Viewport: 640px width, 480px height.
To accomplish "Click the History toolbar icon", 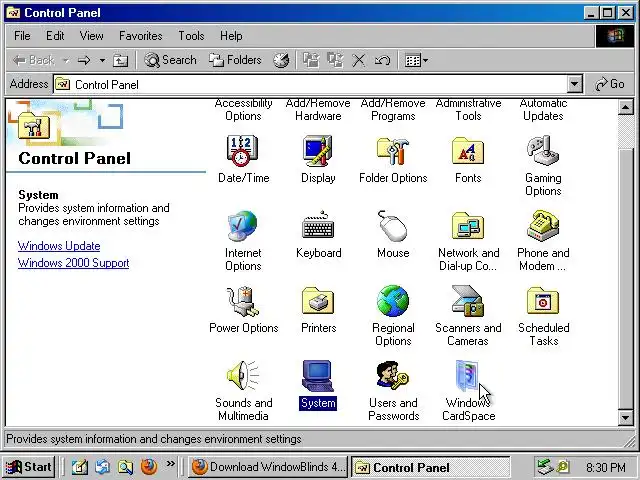I will (x=281, y=60).
